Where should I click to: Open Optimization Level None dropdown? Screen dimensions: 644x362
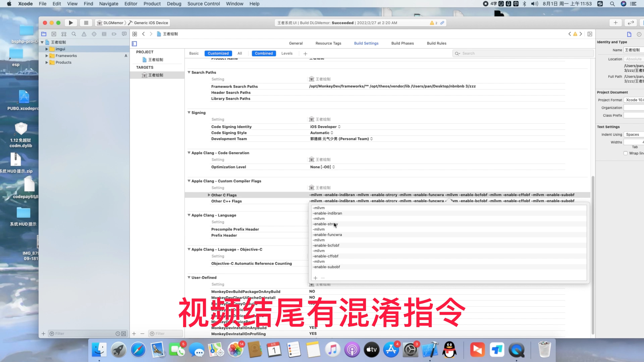click(x=322, y=167)
